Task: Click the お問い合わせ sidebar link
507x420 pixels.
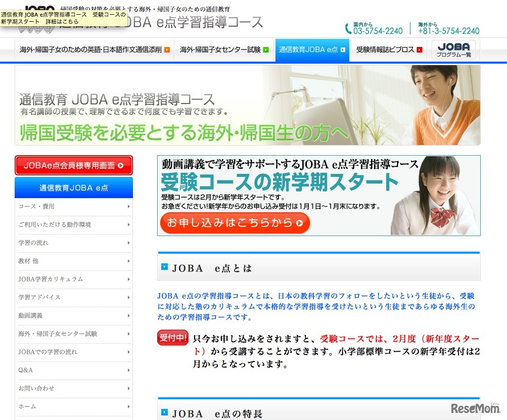Action: point(74,388)
